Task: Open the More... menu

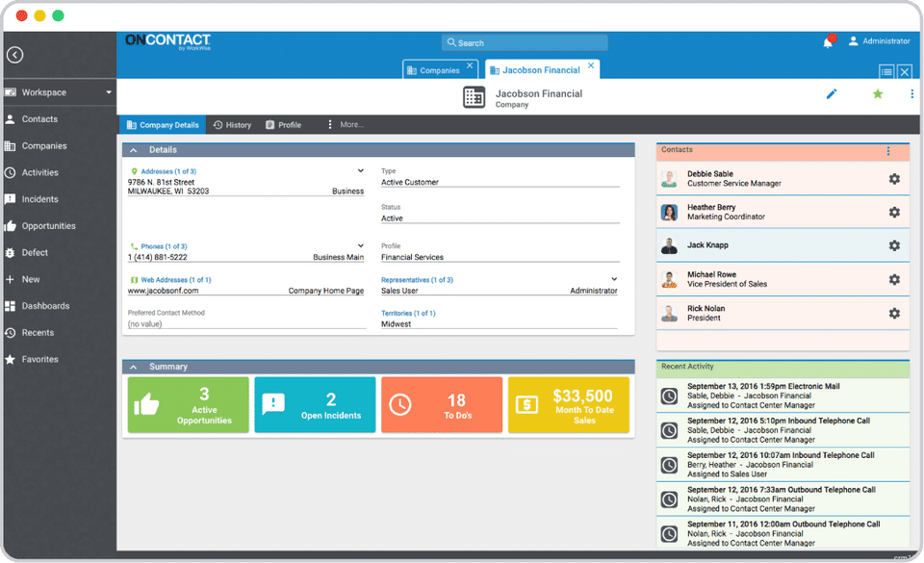Action: [x=346, y=125]
